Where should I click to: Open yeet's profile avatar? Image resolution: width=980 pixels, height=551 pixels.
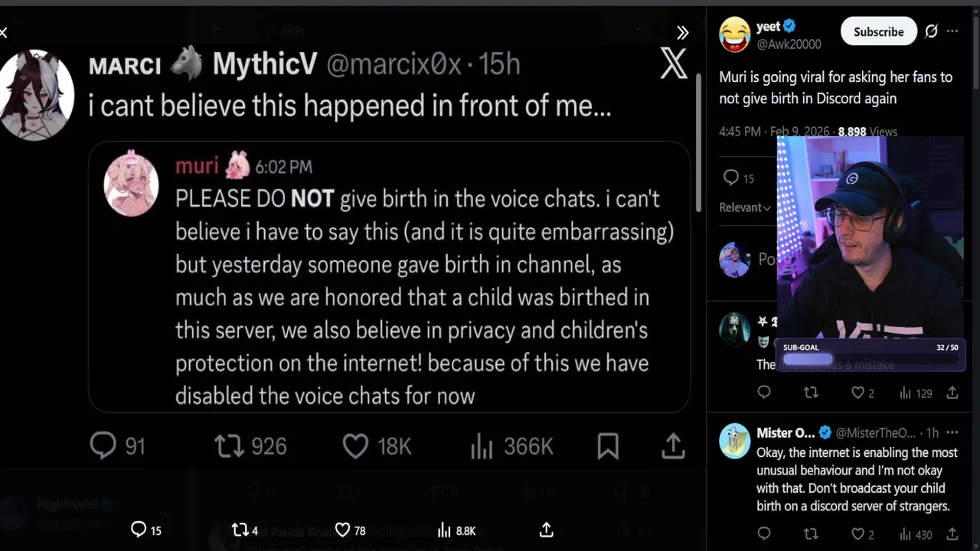click(x=734, y=35)
